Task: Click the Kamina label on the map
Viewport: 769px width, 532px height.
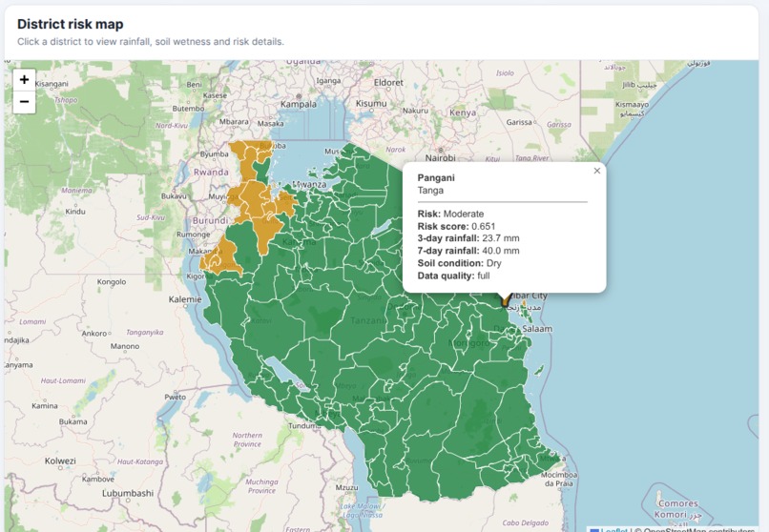Action: click(x=44, y=405)
